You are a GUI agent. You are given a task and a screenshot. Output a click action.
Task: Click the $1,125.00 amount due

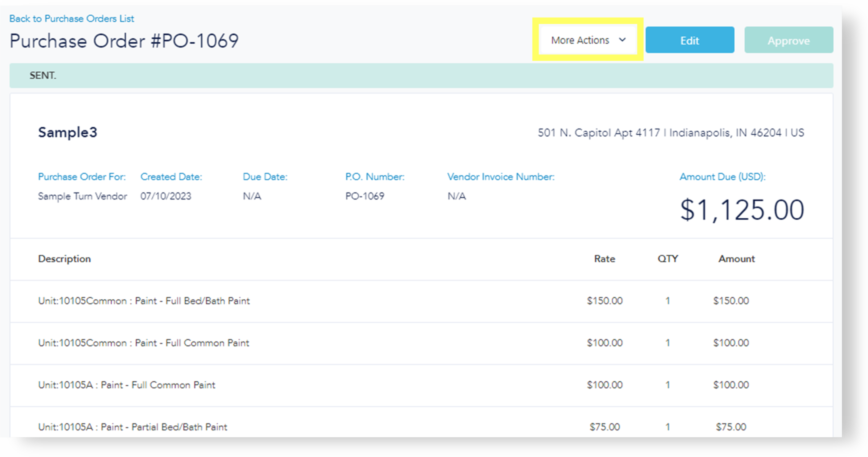(742, 210)
